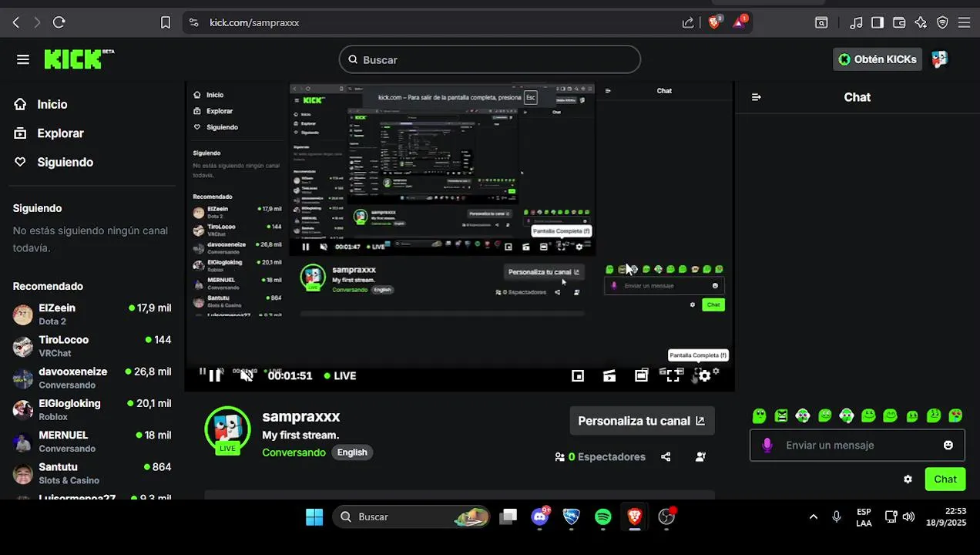
Task: Create a clip with clapperboard icon
Action: coord(609,375)
